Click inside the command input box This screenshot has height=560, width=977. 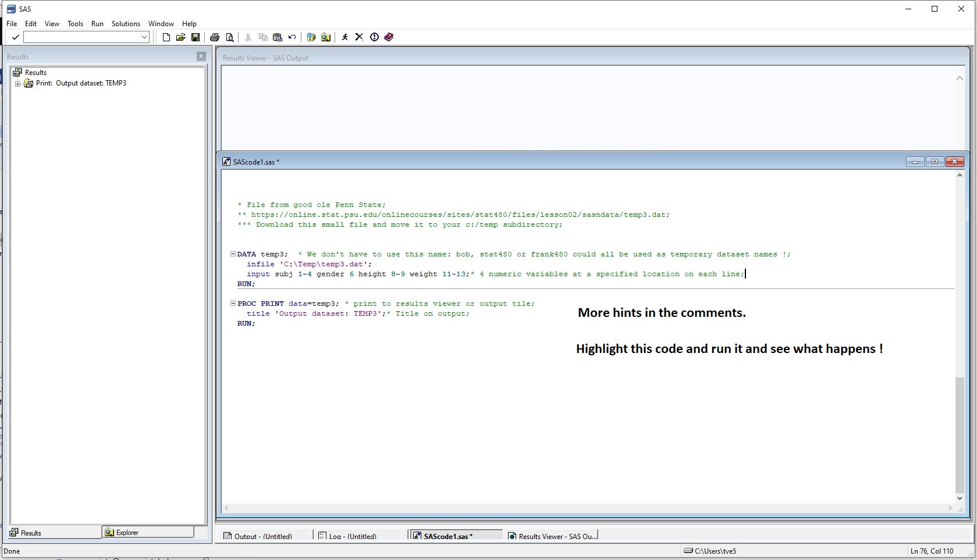tap(81, 37)
